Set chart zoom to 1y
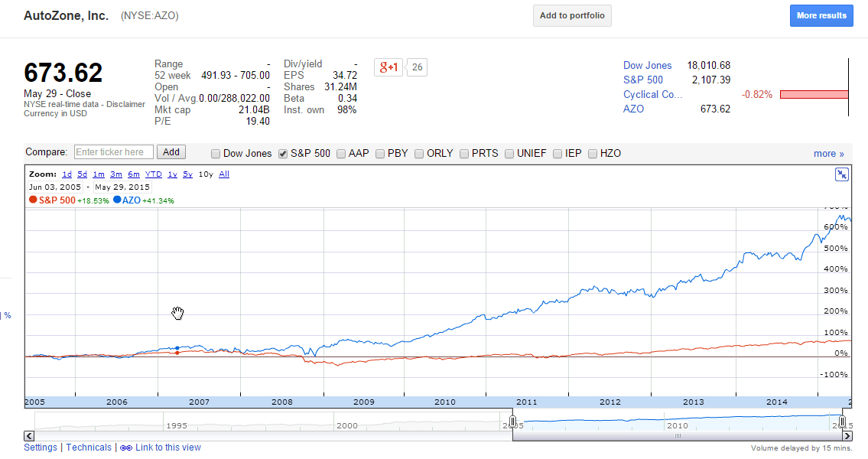Image resolution: width=868 pixels, height=459 pixels. (x=173, y=174)
